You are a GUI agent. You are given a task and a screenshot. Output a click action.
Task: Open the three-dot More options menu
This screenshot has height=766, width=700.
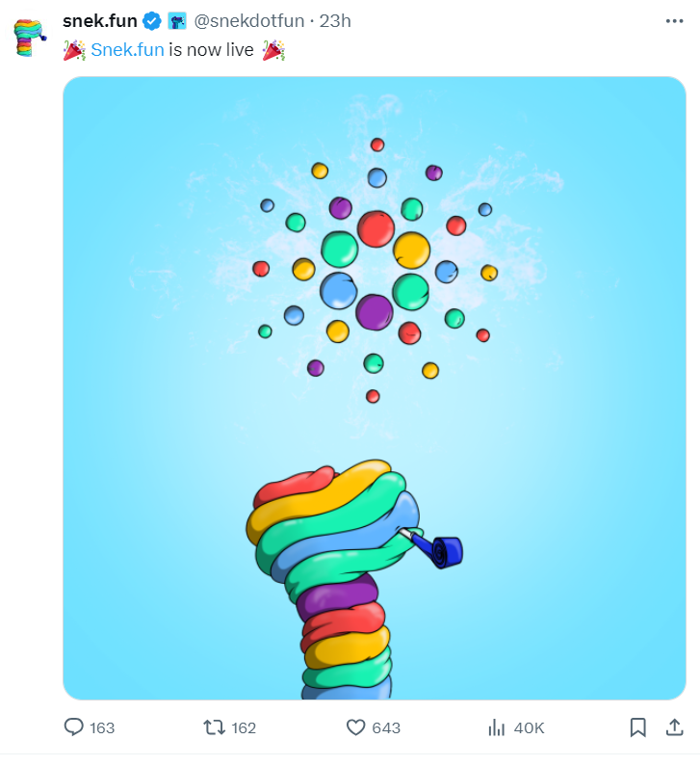tap(674, 21)
